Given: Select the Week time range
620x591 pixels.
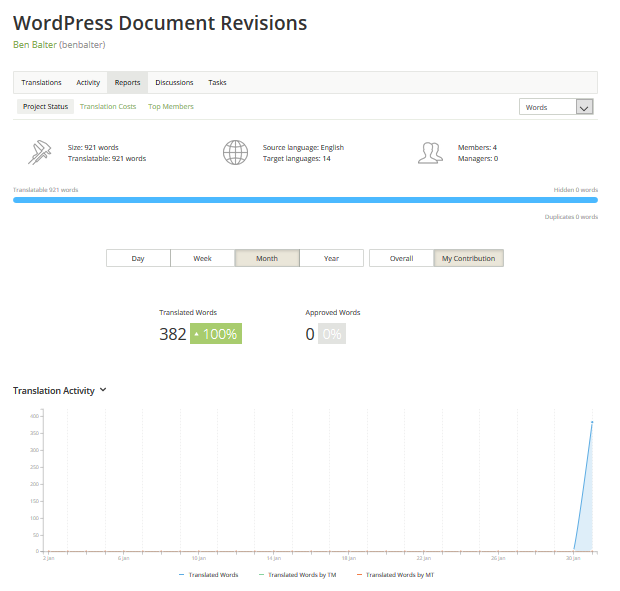Looking at the screenshot, I should [x=202, y=258].
